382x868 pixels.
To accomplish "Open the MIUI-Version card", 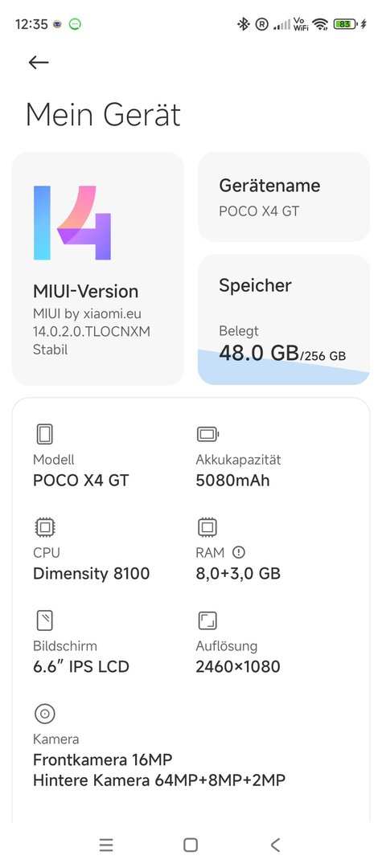I will (98, 268).
